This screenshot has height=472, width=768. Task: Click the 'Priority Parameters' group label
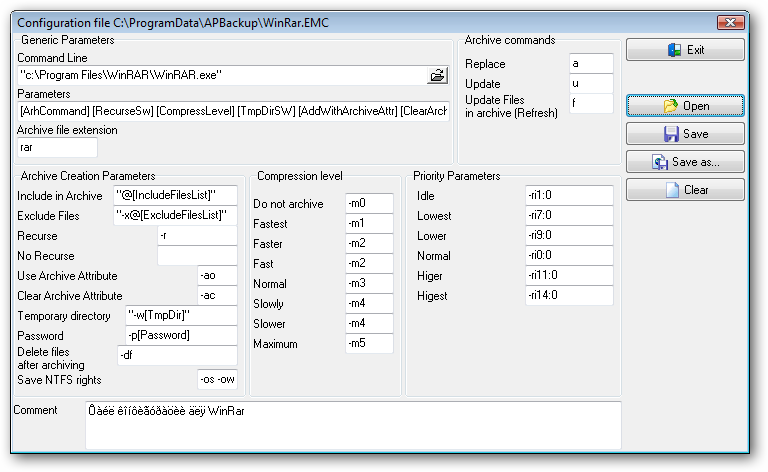[456, 176]
